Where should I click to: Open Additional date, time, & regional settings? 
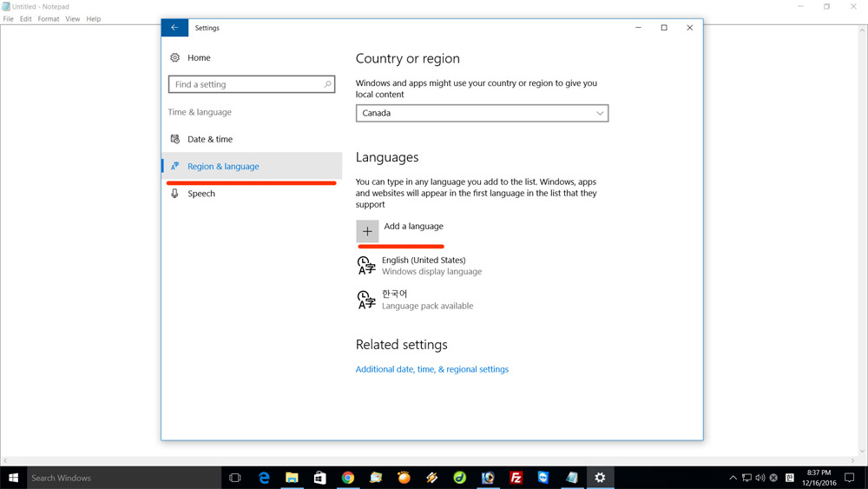click(x=431, y=369)
